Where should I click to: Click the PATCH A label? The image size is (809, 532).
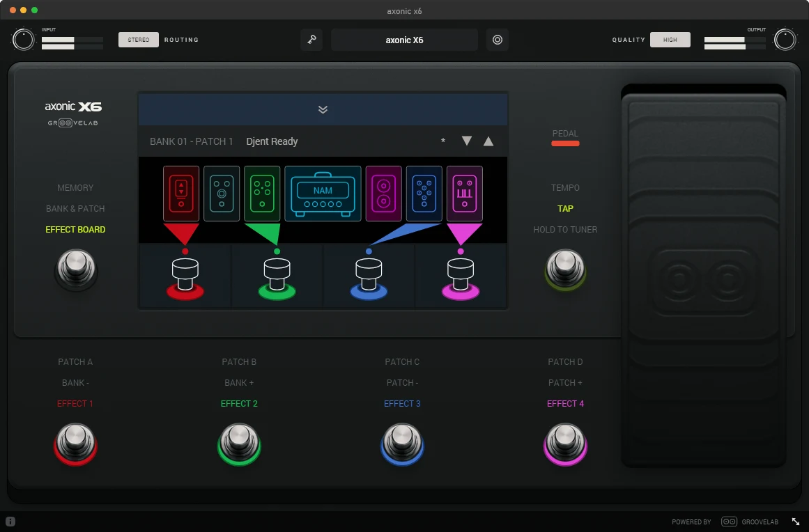(75, 362)
